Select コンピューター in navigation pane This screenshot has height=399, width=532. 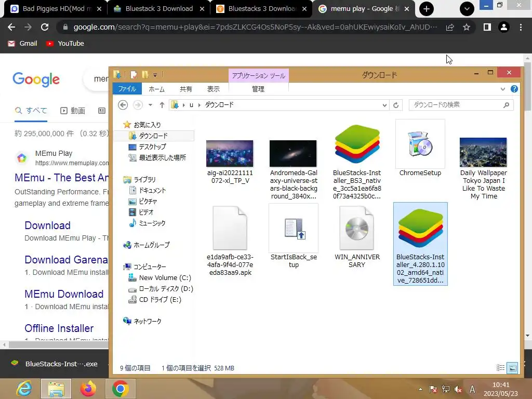point(150,267)
